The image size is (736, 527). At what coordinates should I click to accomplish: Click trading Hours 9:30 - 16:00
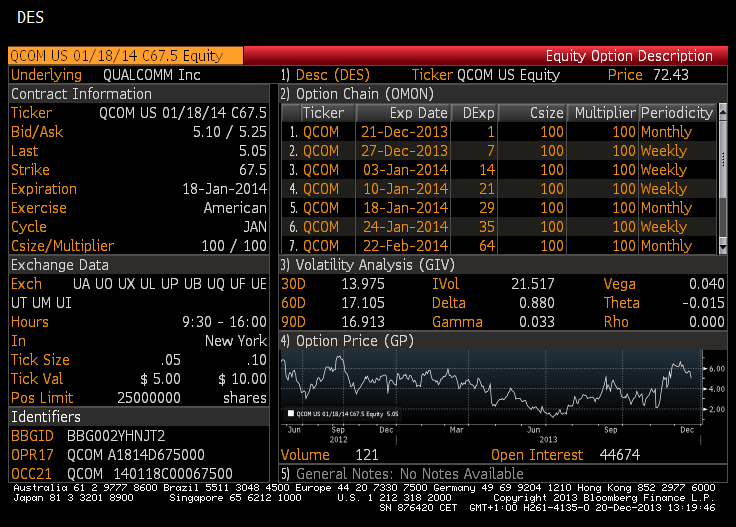click(x=224, y=322)
